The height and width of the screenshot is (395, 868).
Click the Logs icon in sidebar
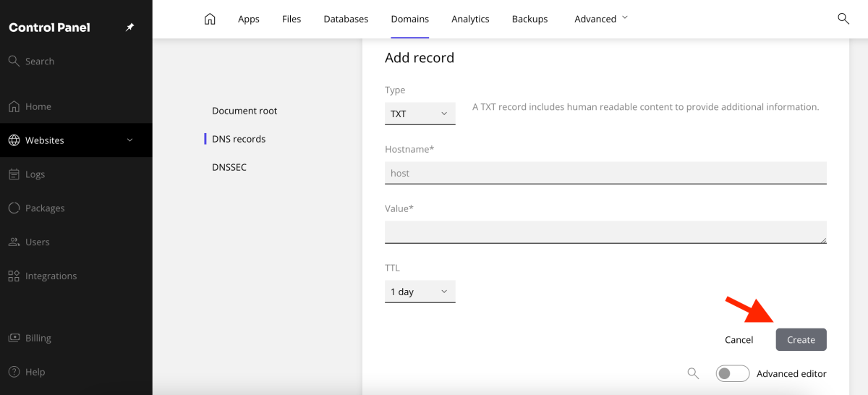tap(14, 174)
